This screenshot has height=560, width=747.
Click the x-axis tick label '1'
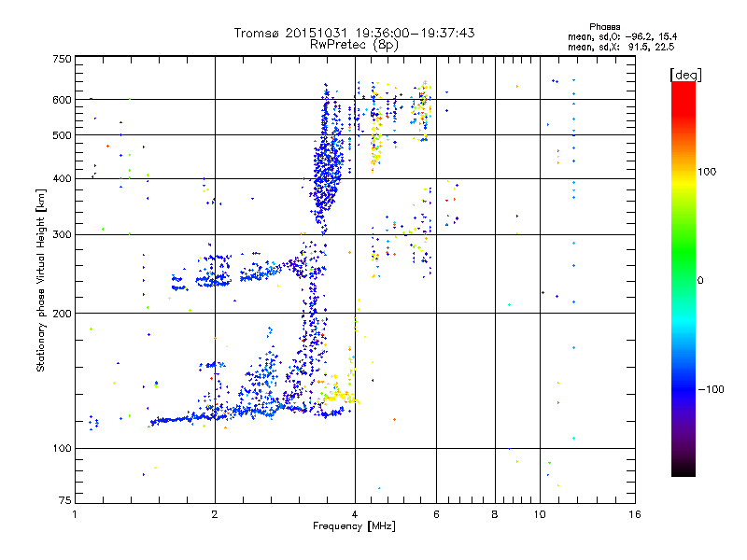point(75,514)
